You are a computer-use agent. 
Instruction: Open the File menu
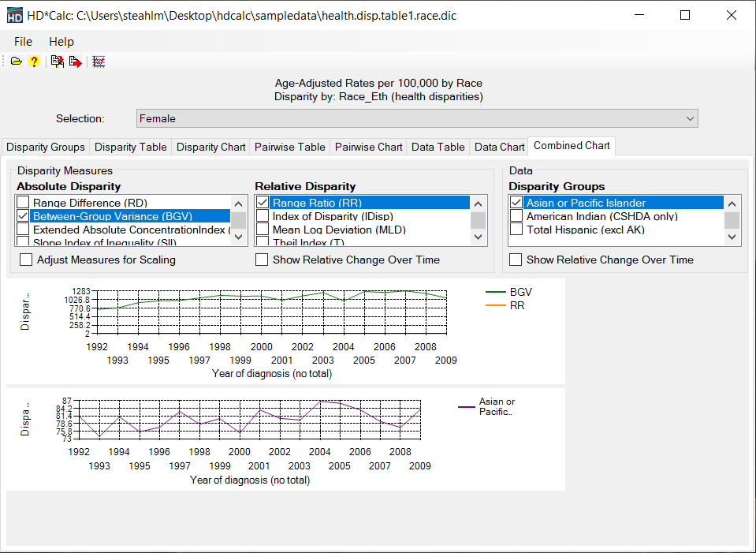pyautogui.click(x=23, y=42)
